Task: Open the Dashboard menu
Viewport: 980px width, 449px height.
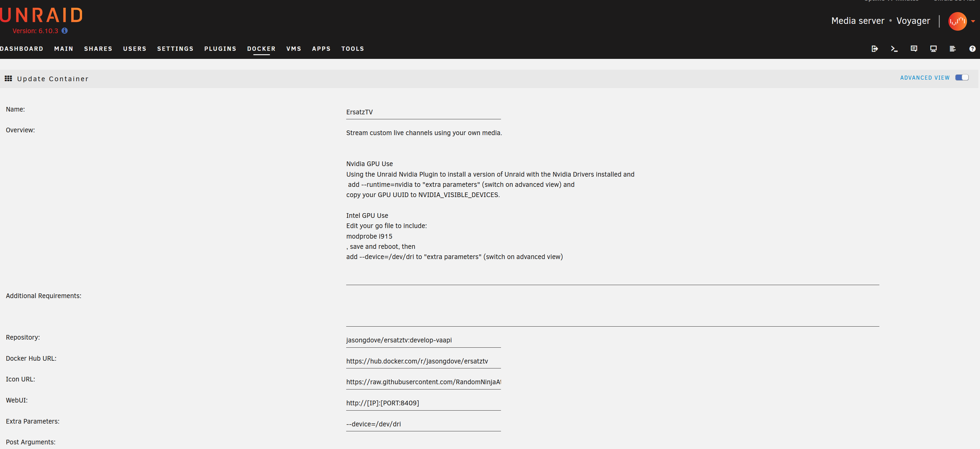Action: (21, 49)
